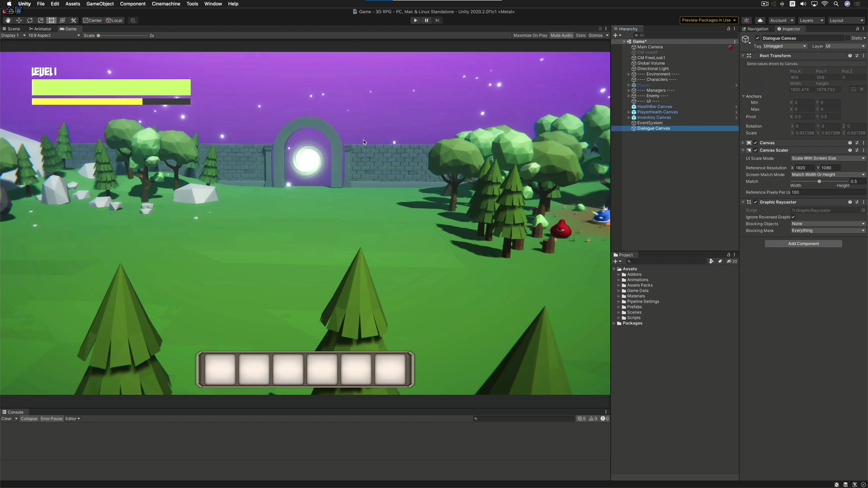Expand the HealthBar Canvas hierarchy item
This screenshot has width=868, height=488.
click(629, 106)
